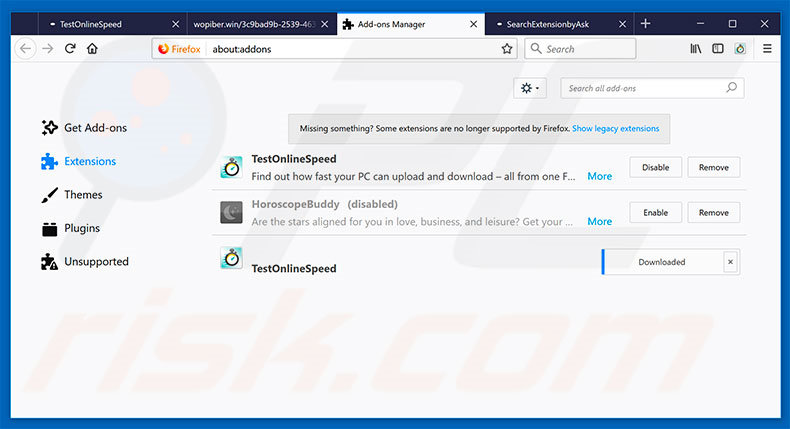Open a new tab with the plus button
The height and width of the screenshot is (429, 790).
coord(645,24)
